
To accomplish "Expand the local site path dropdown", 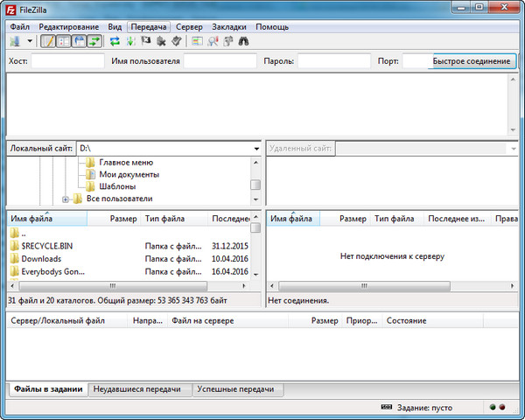I will tap(255, 149).
